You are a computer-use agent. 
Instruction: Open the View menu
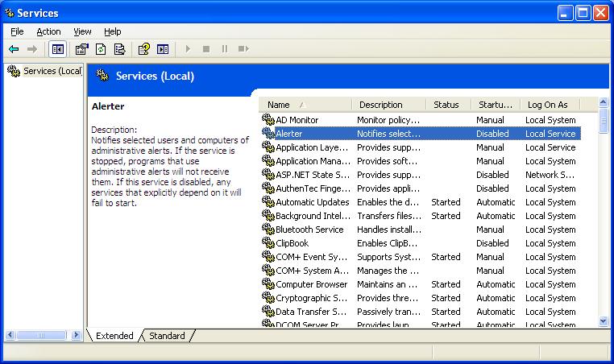(82, 31)
